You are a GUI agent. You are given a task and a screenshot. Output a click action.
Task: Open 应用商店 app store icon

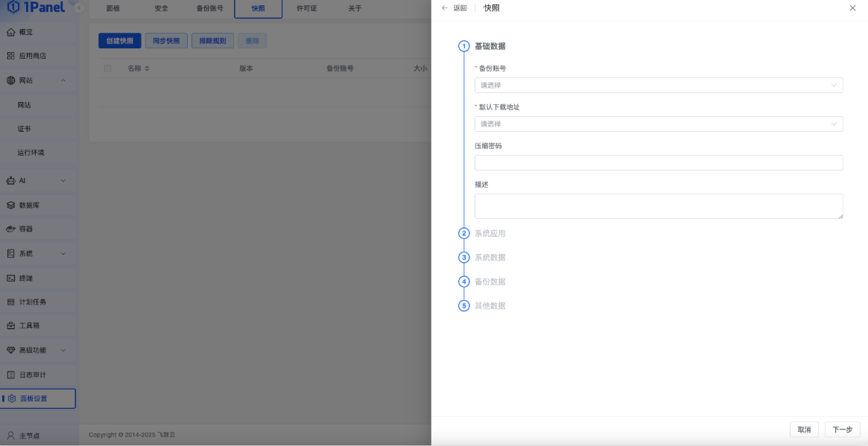coord(11,56)
